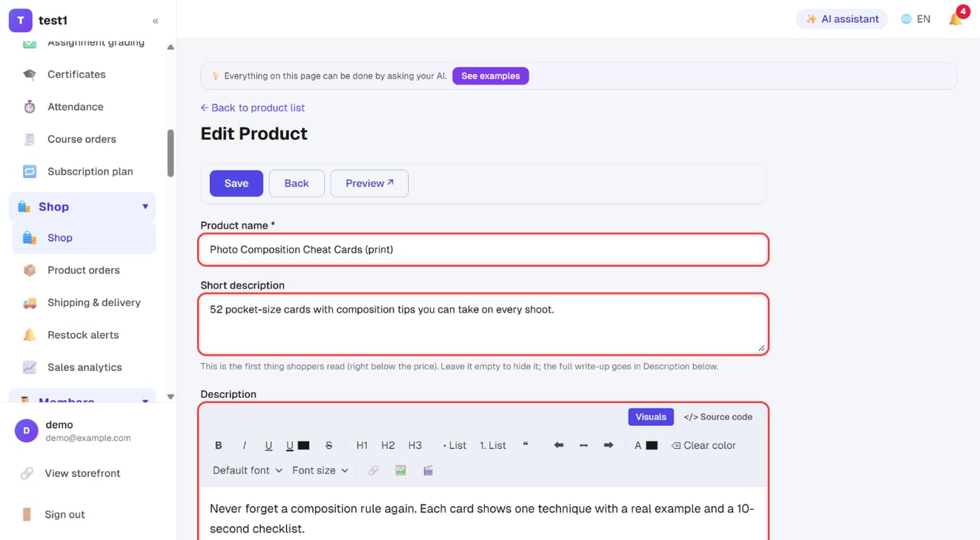Image resolution: width=980 pixels, height=540 pixels.
Task: Follow the Back to product list link
Action: 253,107
